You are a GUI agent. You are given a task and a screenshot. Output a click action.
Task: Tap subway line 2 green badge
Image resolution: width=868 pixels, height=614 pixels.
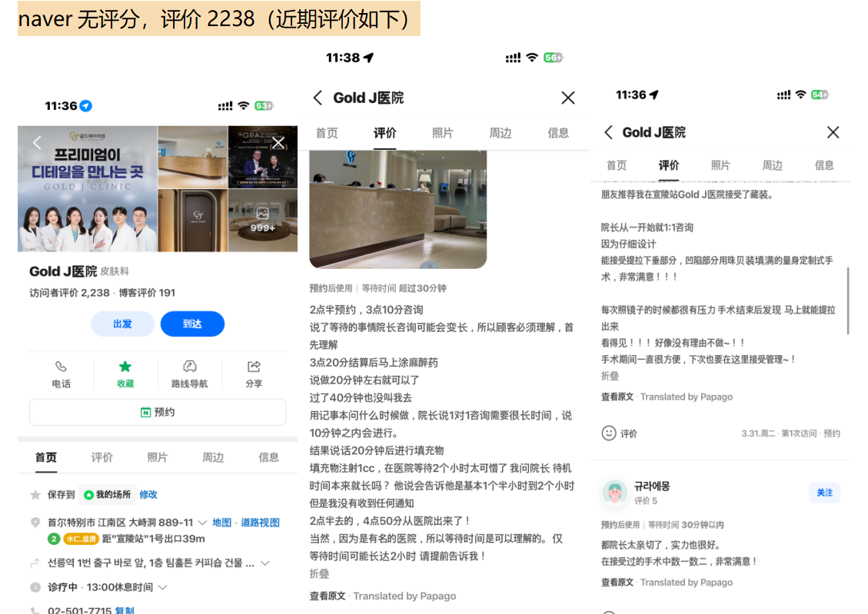pos(54,539)
